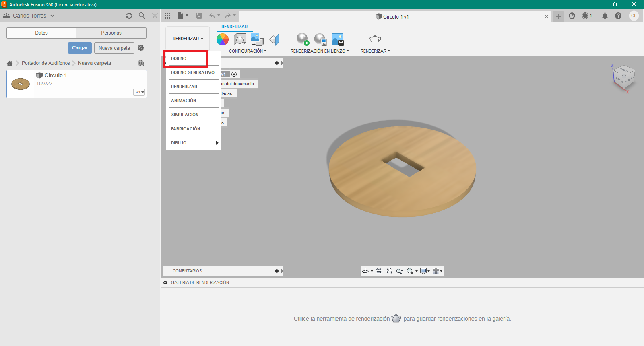This screenshot has height=346, width=644.
Task: Click the Nueva carpeta button
Action: [x=114, y=48]
